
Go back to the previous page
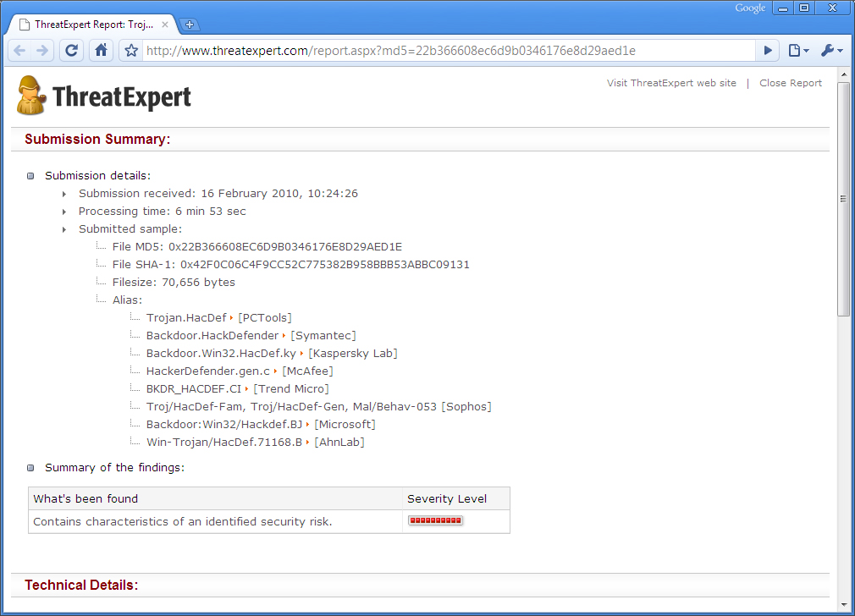coord(19,51)
